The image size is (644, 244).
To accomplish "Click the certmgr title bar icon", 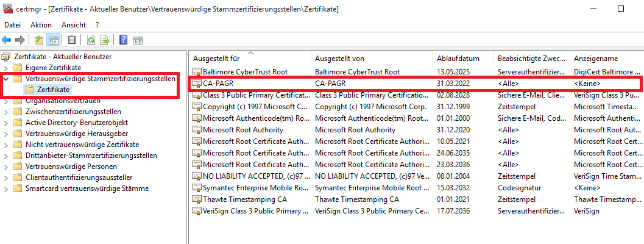I will point(7,8).
